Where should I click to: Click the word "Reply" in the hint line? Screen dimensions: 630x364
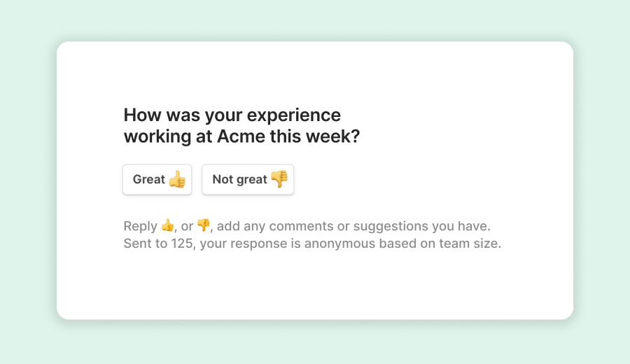[x=140, y=226]
